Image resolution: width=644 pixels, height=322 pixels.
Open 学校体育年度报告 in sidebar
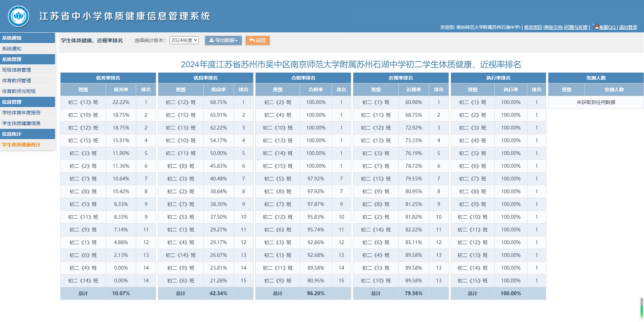(28, 113)
